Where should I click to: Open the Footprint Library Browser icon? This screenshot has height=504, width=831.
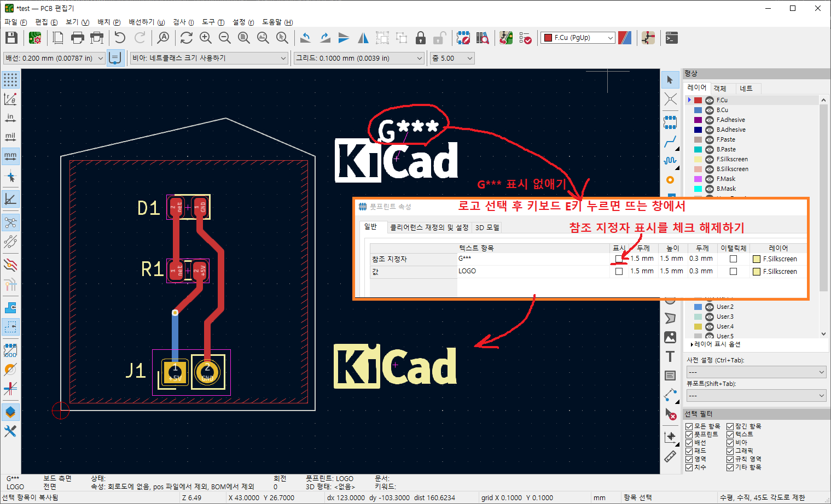(x=483, y=38)
